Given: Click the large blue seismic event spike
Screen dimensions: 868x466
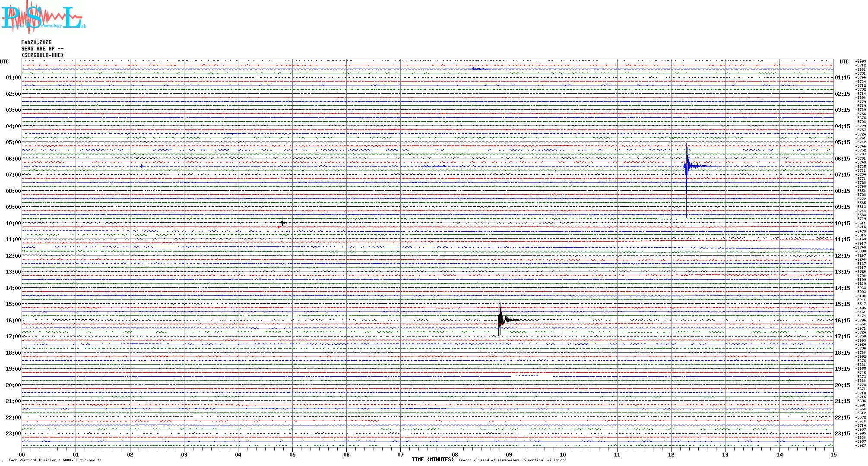Looking at the screenshot, I should pyautogui.click(x=687, y=166).
